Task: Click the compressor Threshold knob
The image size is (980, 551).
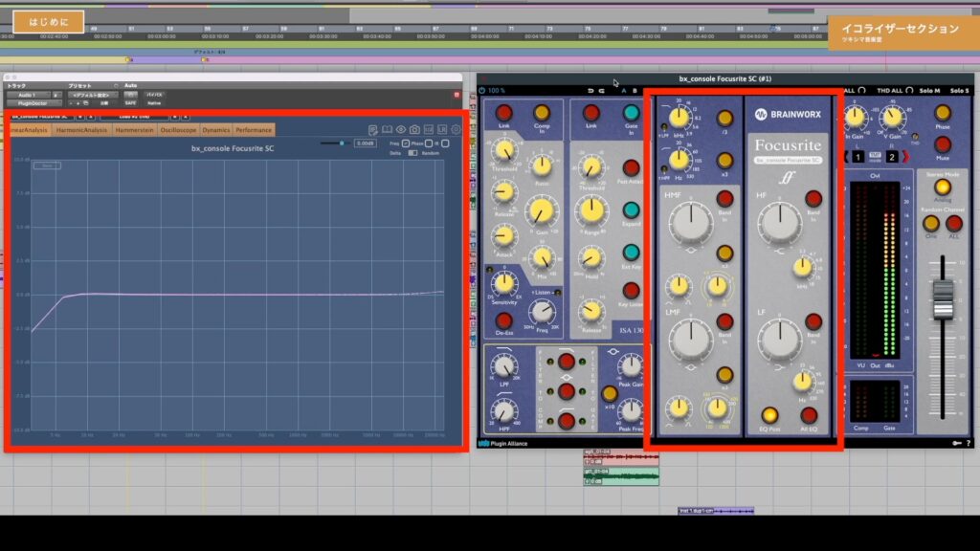Action: tap(503, 150)
